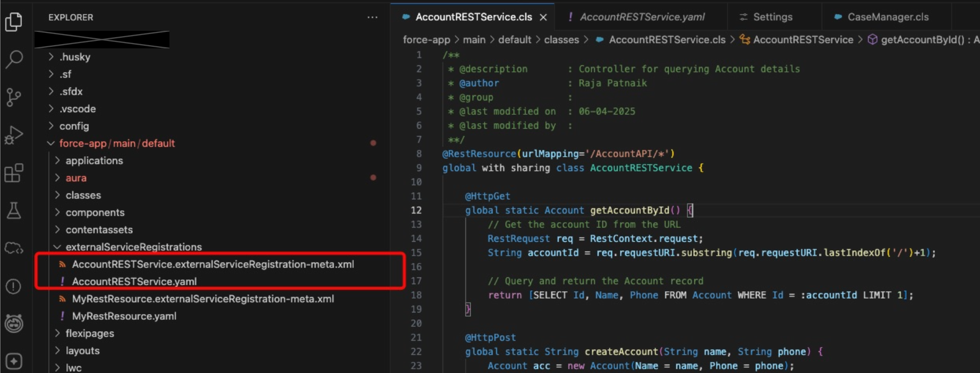Open Explorer more actions ellipsis
Screen dimensions: 980x373
pos(372,18)
